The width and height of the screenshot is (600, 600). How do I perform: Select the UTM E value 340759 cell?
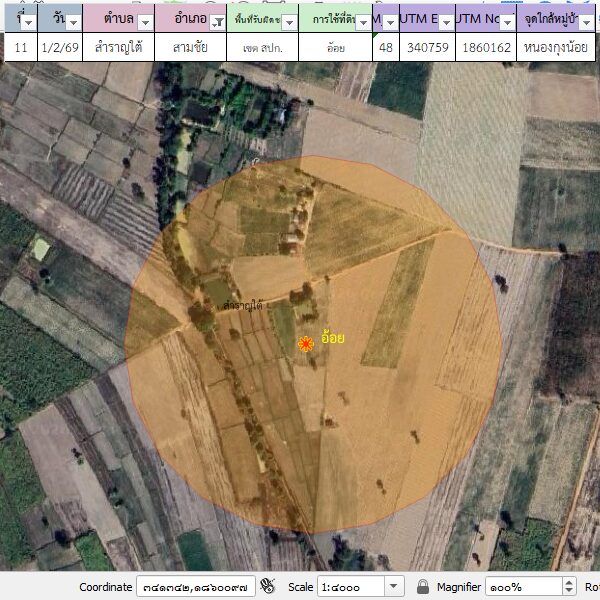click(x=426, y=47)
